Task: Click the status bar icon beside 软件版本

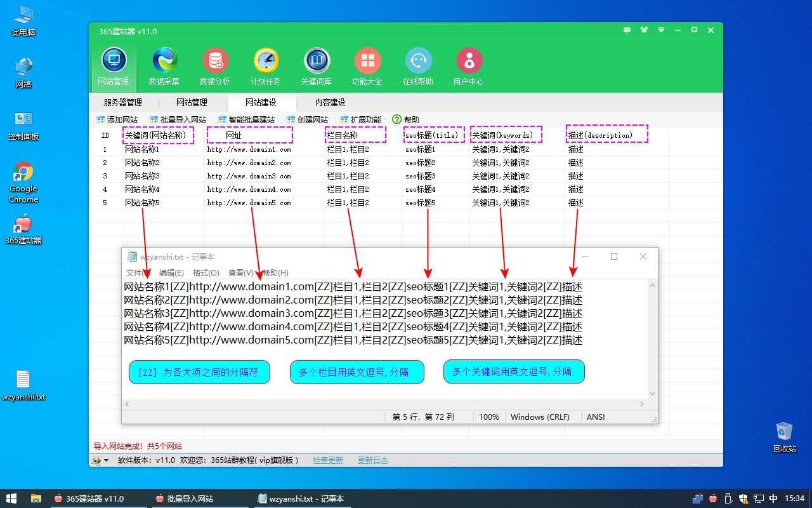Action: [x=96, y=460]
